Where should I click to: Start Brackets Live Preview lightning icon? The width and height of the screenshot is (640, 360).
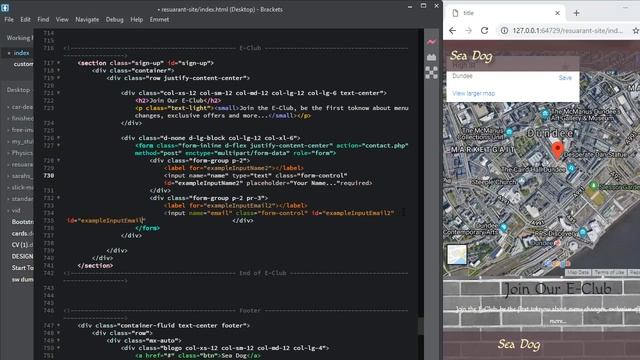(x=431, y=42)
